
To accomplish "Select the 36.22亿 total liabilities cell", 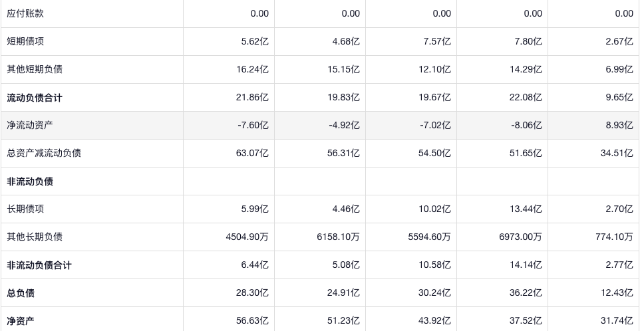I will (528, 293).
